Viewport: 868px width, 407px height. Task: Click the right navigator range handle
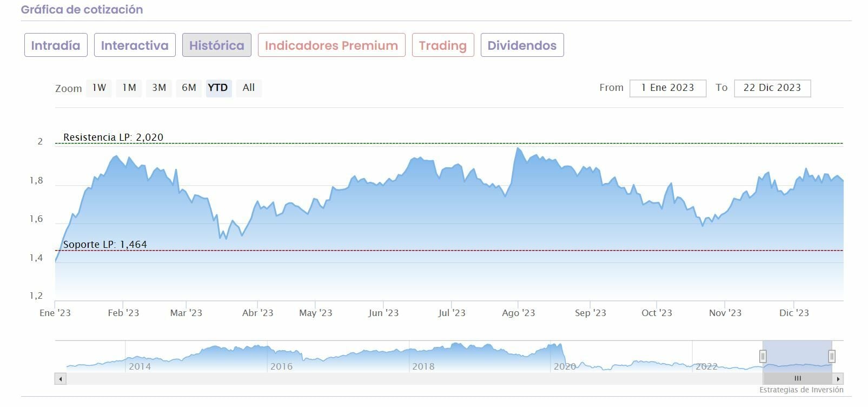click(832, 356)
